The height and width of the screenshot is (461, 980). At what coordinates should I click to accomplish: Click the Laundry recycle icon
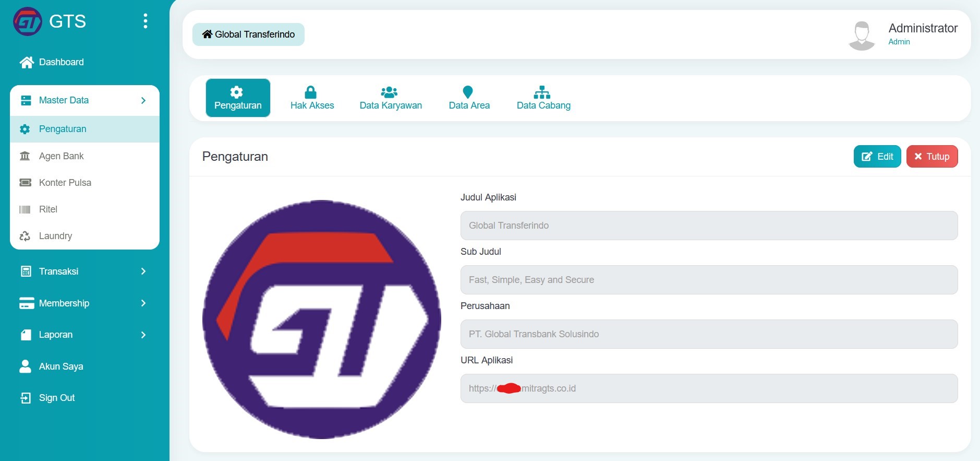pos(25,236)
